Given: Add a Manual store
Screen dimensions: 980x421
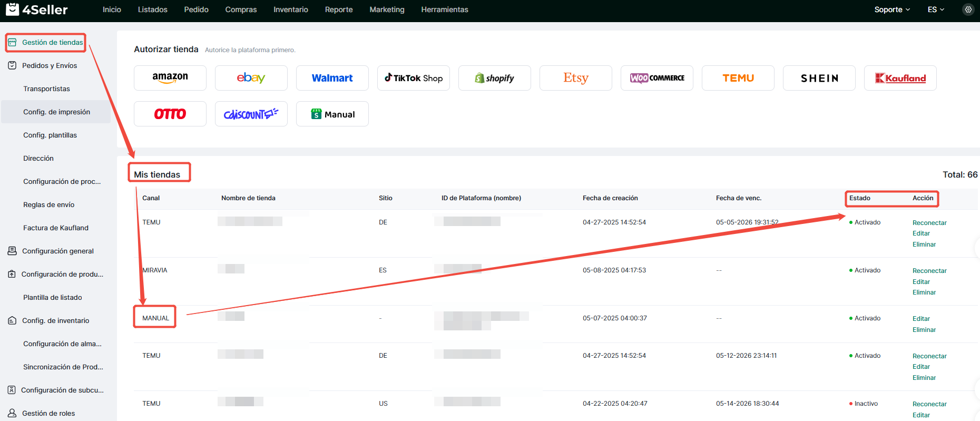Looking at the screenshot, I should [332, 114].
